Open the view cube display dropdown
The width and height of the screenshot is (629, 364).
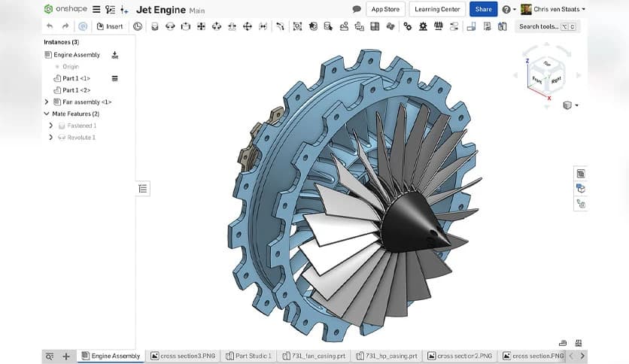tap(571, 105)
